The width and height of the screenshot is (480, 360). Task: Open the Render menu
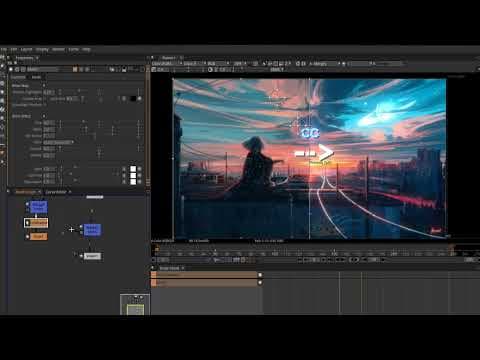[x=58, y=49]
